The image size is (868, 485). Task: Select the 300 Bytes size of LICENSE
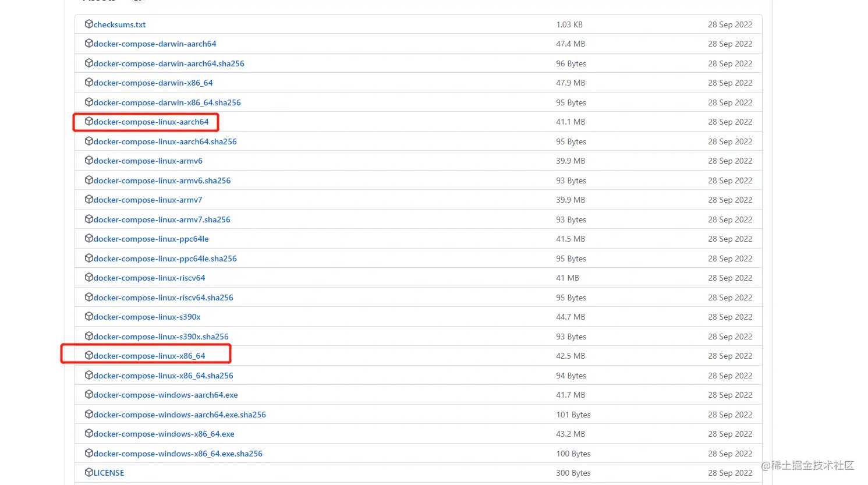pyautogui.click(x=573, y=473)
